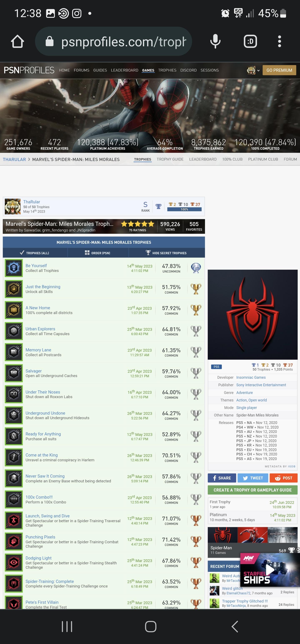Tap the psnprofiles.com address bar

pyautogui.click(x=114, y=41)
